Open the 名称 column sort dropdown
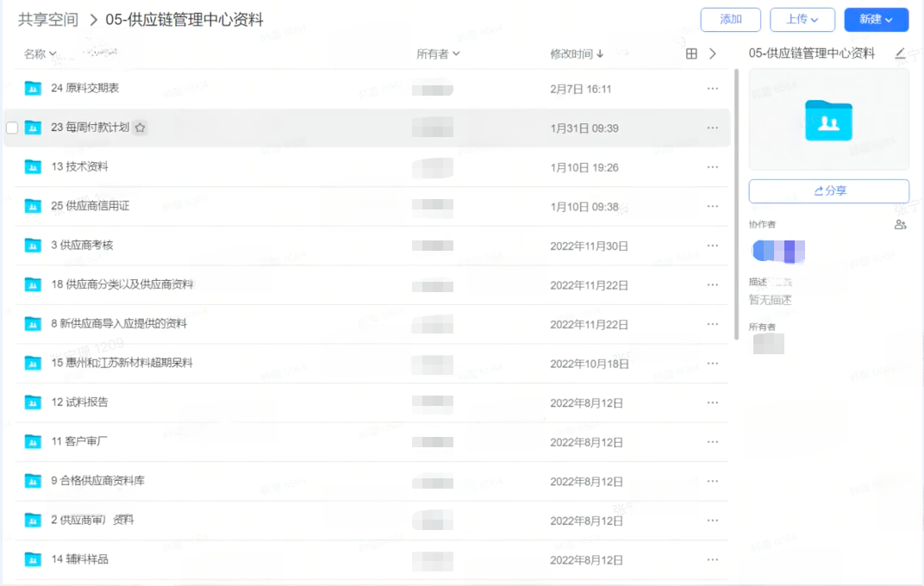The width and height of the screenshot is (924, 586). coord(40,53)
